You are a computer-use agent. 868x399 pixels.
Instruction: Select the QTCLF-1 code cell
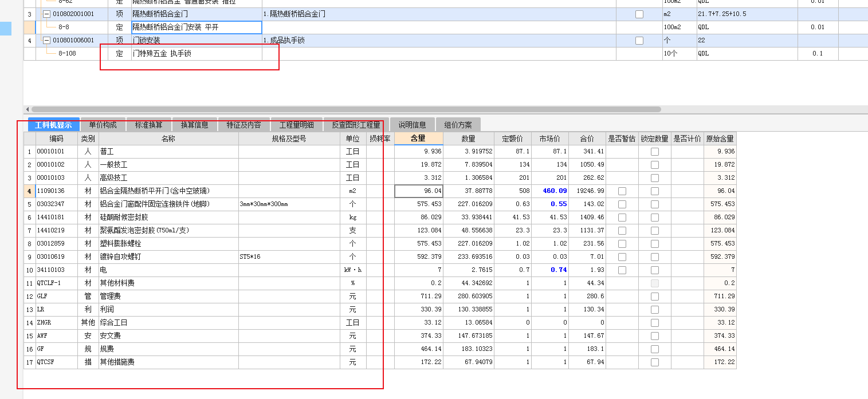point(57,283)
